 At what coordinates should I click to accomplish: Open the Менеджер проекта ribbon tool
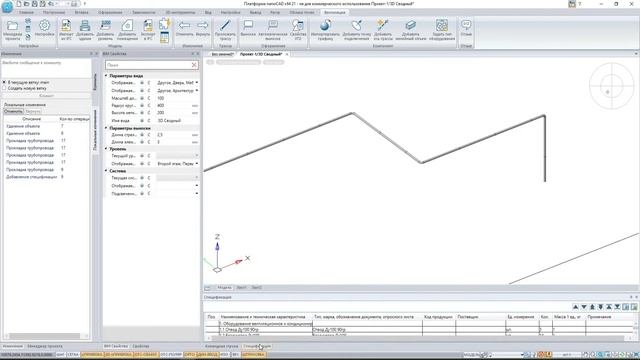[12, 30]
